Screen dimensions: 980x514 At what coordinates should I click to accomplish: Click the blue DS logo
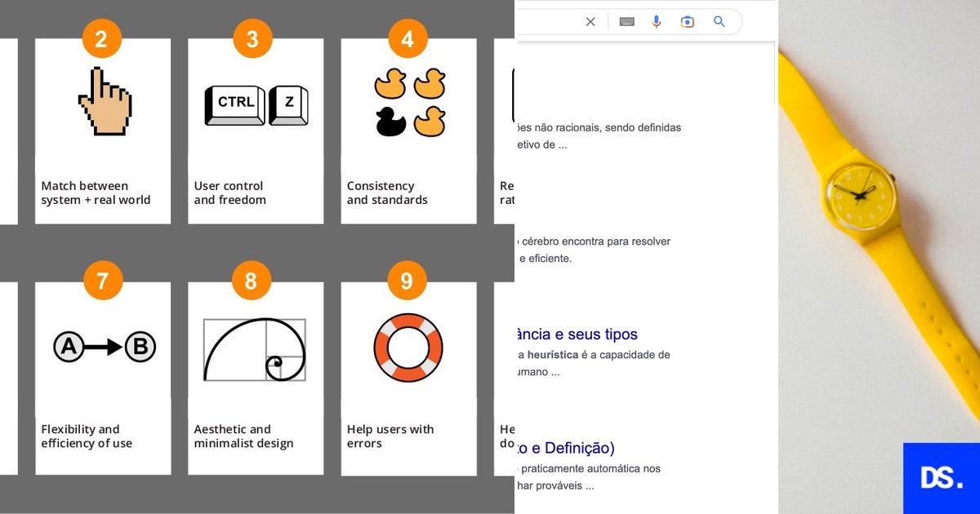click(942, 478)
